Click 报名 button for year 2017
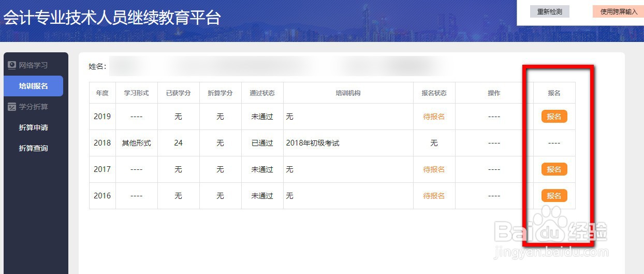 (554, 169)
